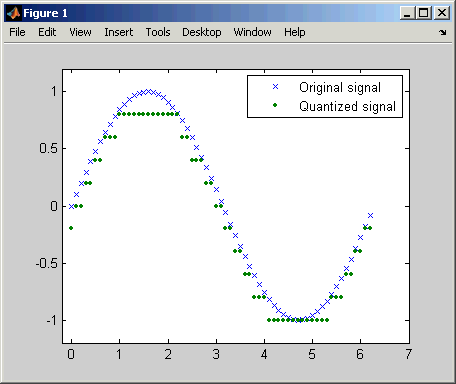Open the Insert menu

click(119, 32)
